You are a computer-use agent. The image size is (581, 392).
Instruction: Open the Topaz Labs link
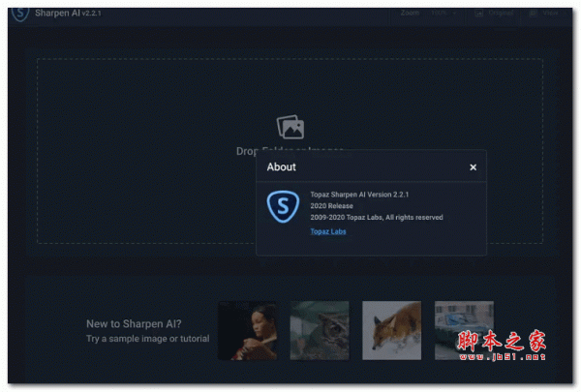point(328,231)
